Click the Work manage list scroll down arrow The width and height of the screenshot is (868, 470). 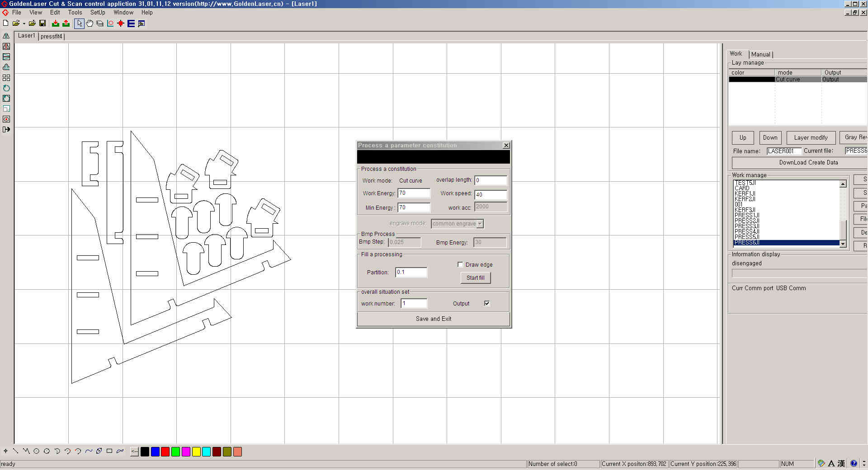tap(843, 244)
